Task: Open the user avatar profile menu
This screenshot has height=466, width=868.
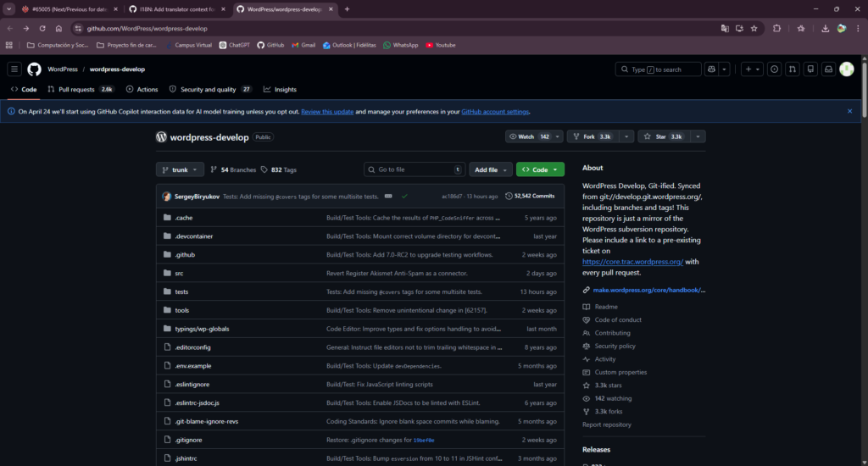Action: [x=847, y=69]
